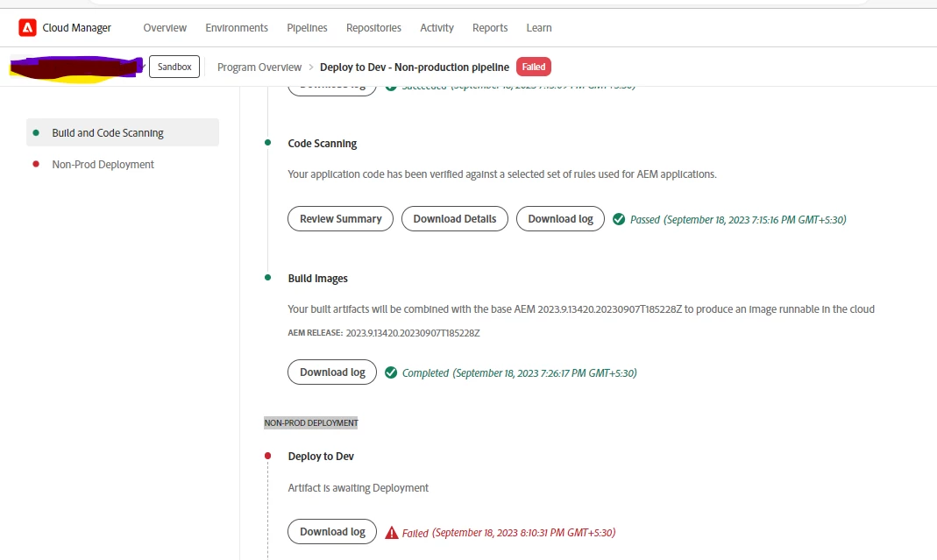Click the Adobe logo icon
The image size is (937, 560).
pos(27,27)
